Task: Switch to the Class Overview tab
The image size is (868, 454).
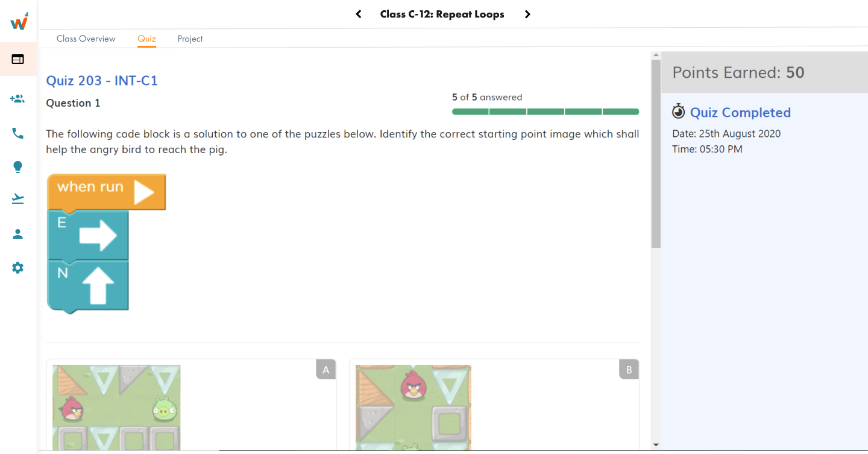Action: pos(86,39)
